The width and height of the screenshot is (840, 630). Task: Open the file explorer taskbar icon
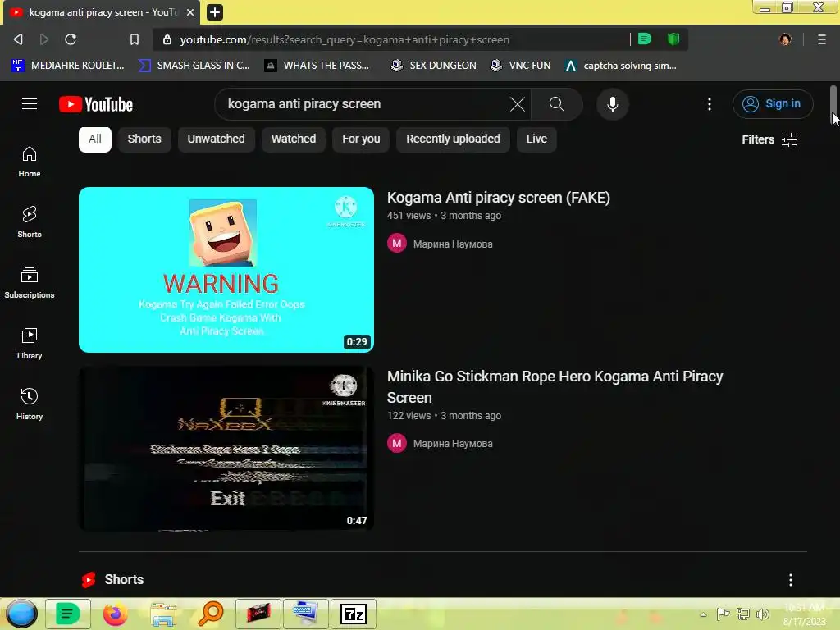[x=163, y=614]
